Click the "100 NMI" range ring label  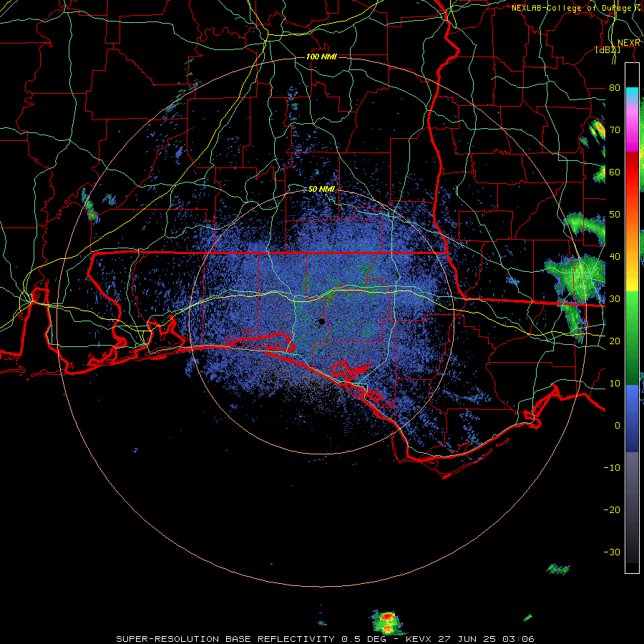click(x=321, y=57)
